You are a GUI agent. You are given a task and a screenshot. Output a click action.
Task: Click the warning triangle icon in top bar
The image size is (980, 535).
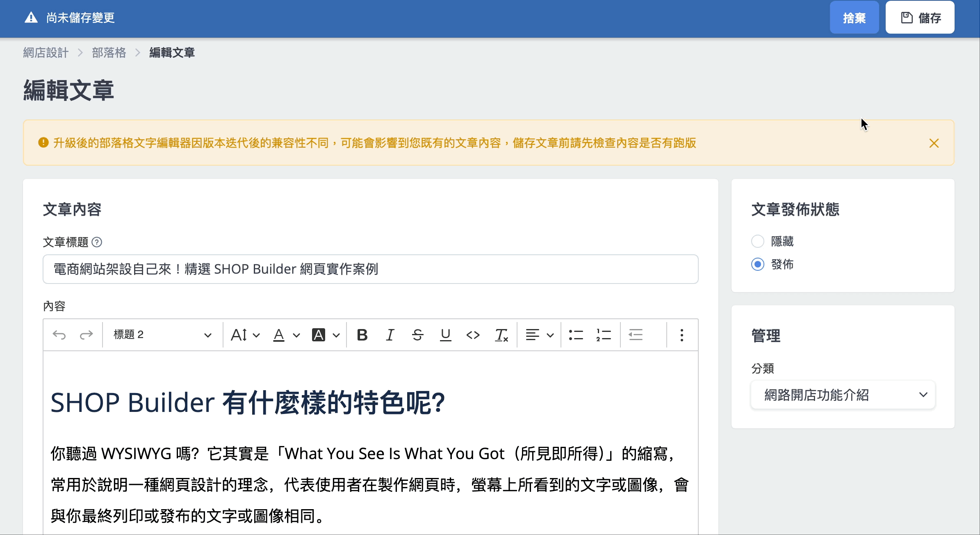coord(31,18)
